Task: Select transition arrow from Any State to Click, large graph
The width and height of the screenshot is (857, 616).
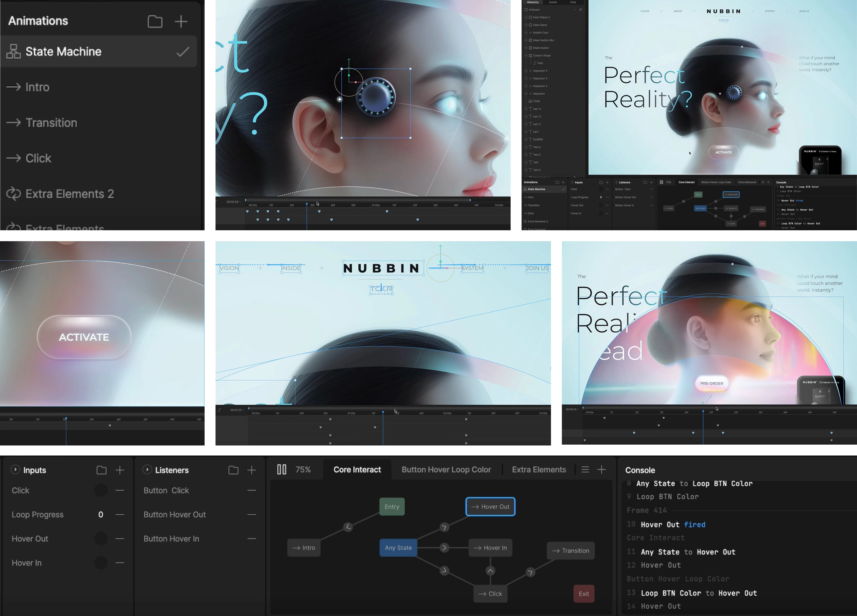Action: tap(444, 570)
